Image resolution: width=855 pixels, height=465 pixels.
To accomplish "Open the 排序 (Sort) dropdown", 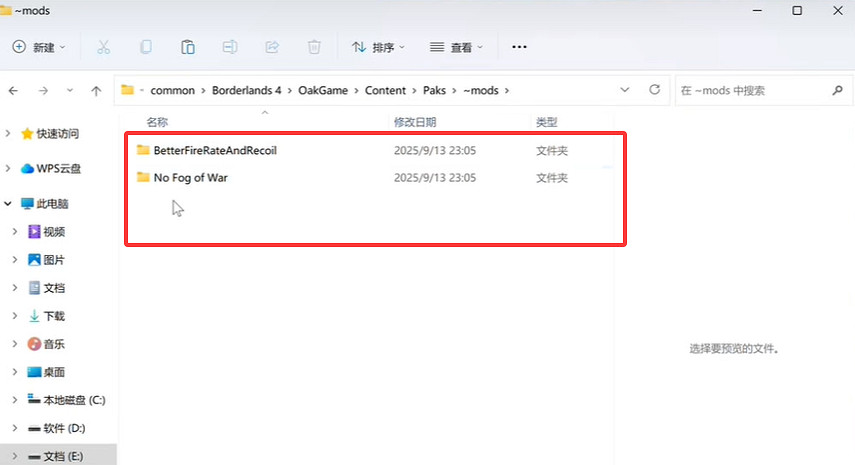I will coord(379,47).
